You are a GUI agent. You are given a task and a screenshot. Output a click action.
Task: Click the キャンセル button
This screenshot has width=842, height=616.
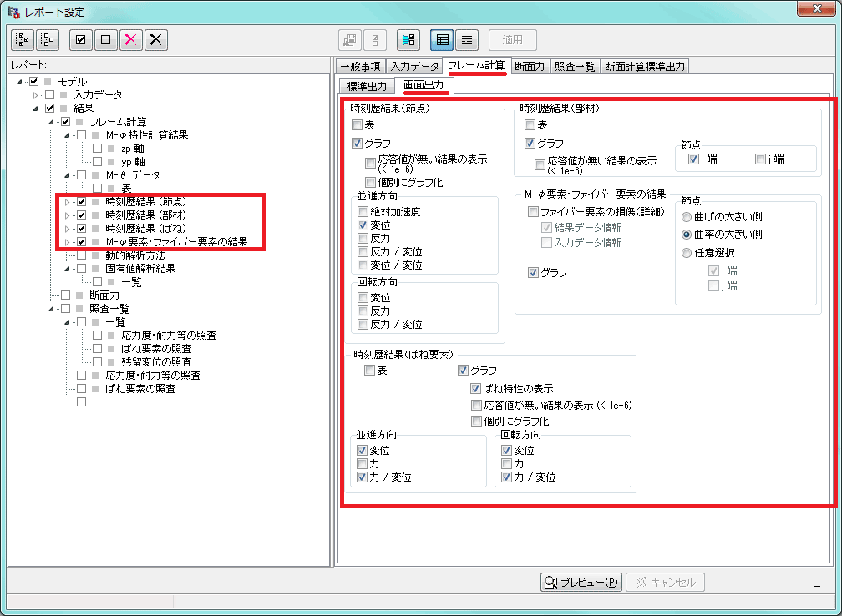click(665, 583)
